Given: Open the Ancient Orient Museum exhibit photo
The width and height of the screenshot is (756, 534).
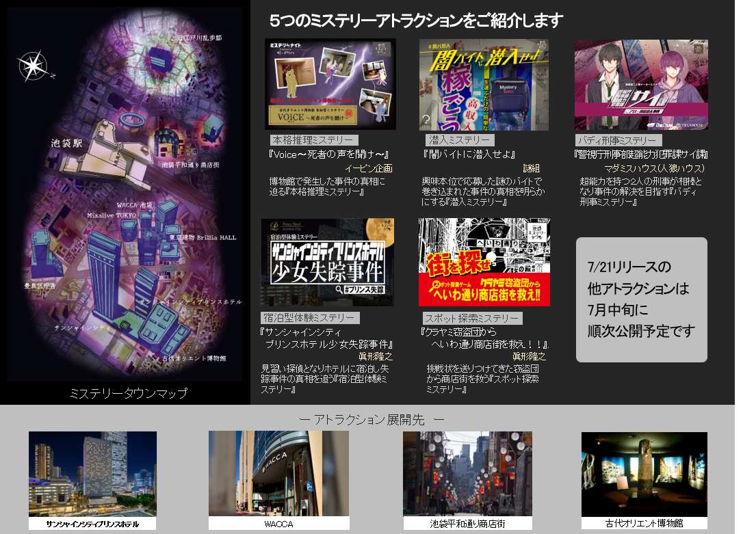Looking at the screenshot, I should (644, 475).
